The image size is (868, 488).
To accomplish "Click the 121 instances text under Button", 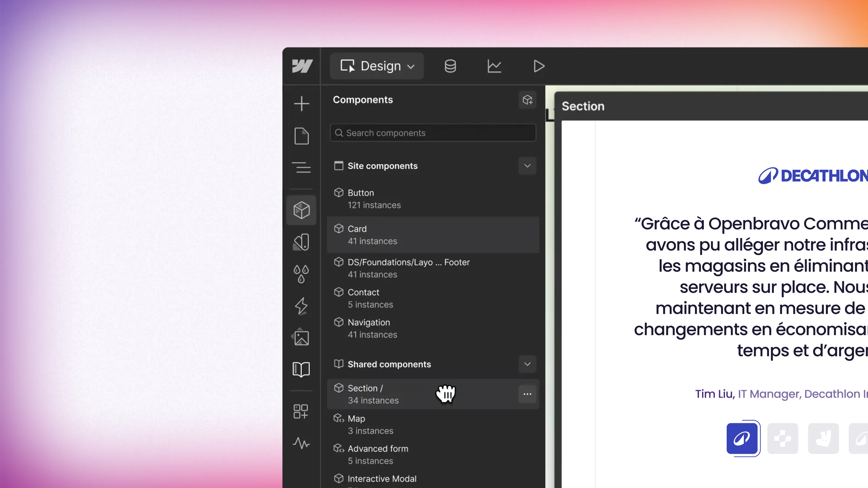I will click(x=374, y=205).
